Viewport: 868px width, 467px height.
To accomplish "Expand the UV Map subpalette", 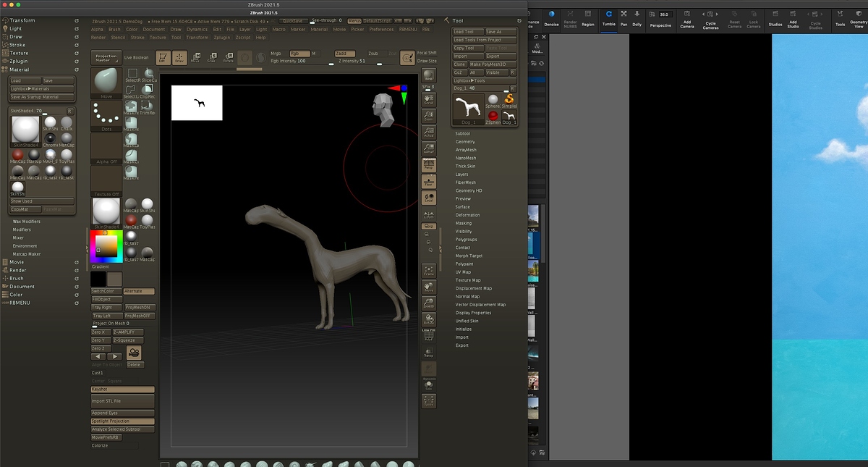I will coord(463,272).
